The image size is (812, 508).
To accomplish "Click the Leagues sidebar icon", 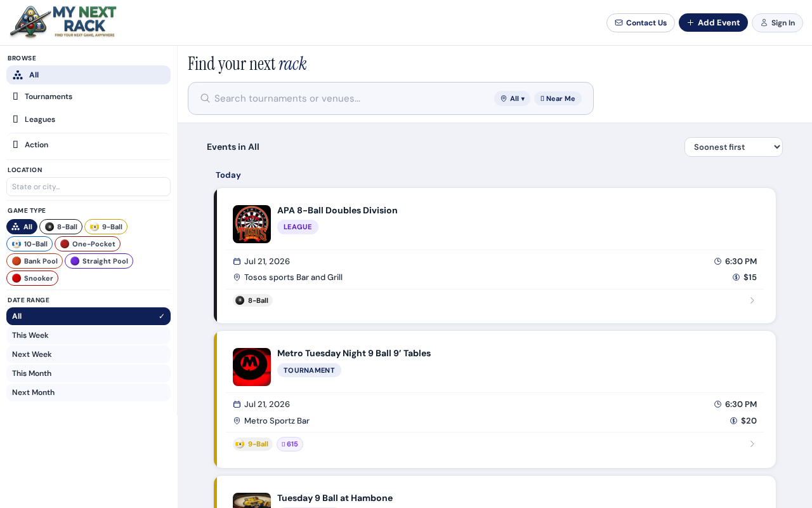I will click(x=15, y=119).
